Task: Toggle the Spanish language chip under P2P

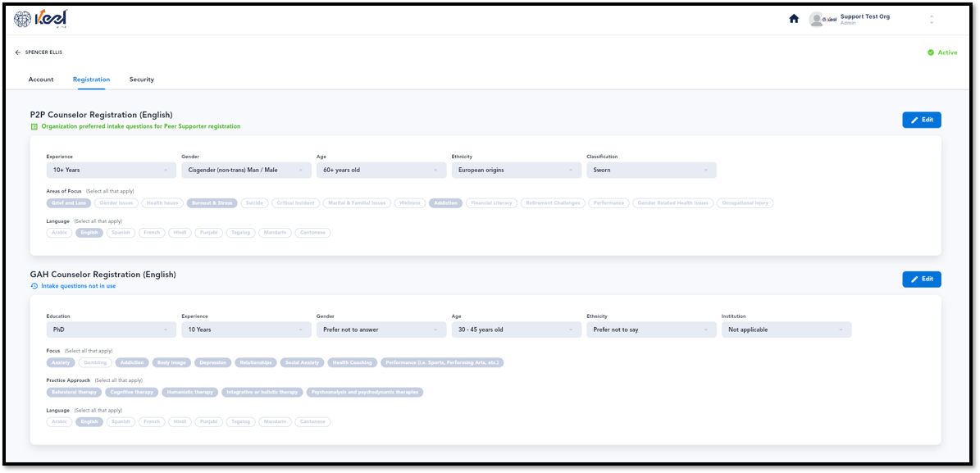Action: pyautogui.click(x=121, y=233)
